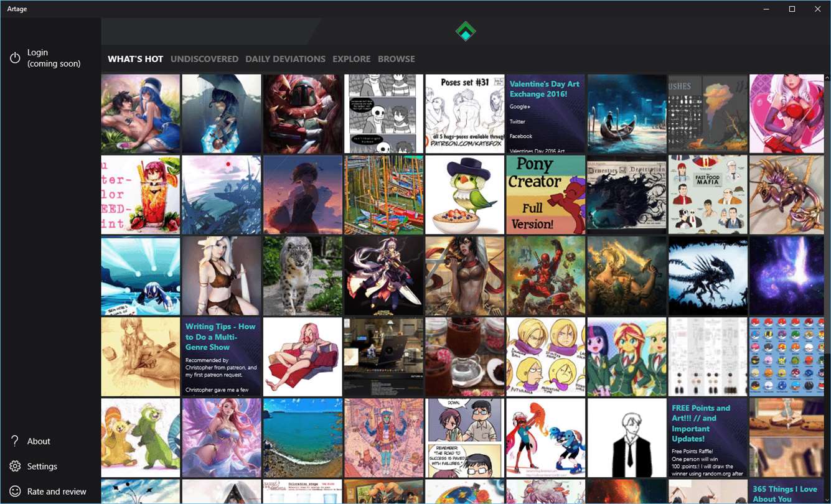Open the About page link
The height and width of the screenshot is (504, 831).
point(39,441)
